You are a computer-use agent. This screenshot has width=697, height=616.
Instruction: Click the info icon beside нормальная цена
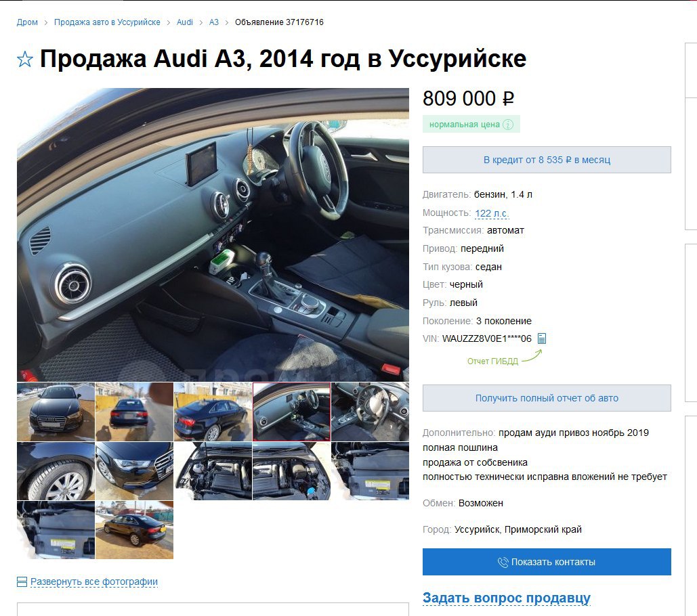click(x=507, y=125)
